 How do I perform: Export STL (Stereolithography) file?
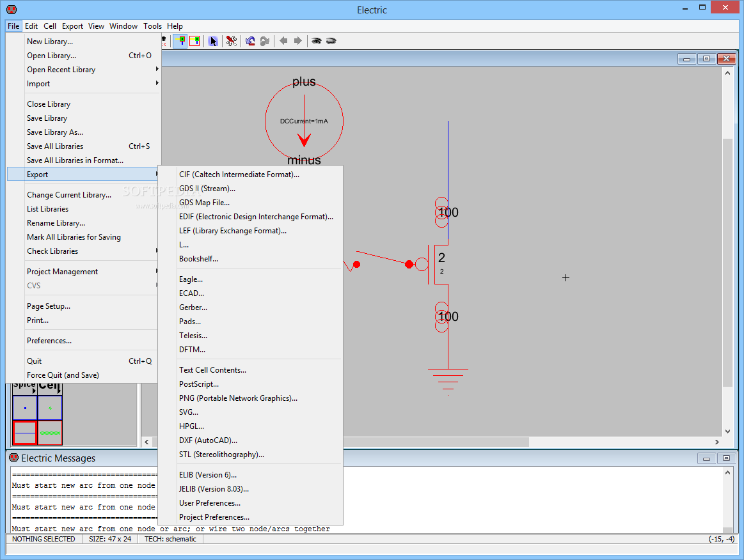pos(250,455)
